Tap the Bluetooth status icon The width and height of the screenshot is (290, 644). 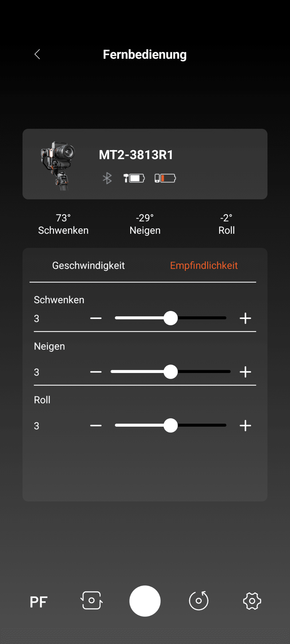pyautogui.click(x=107, y=178)
